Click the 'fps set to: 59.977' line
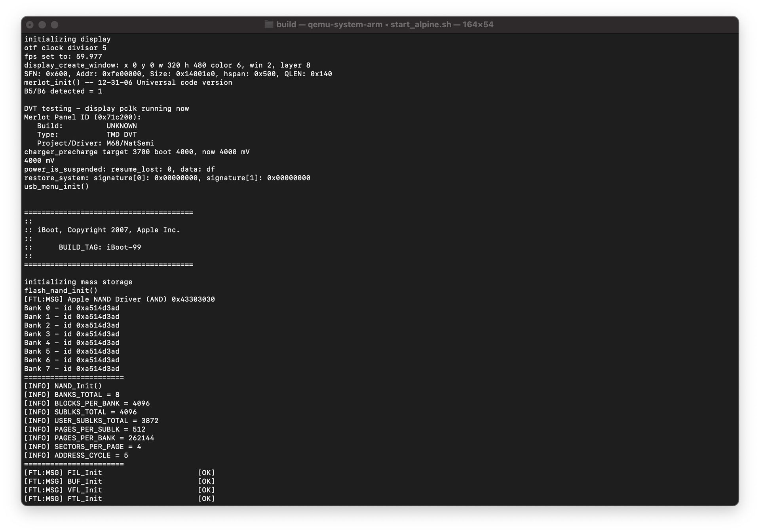Viewport: 760px width, 532px height. point(63,57)
